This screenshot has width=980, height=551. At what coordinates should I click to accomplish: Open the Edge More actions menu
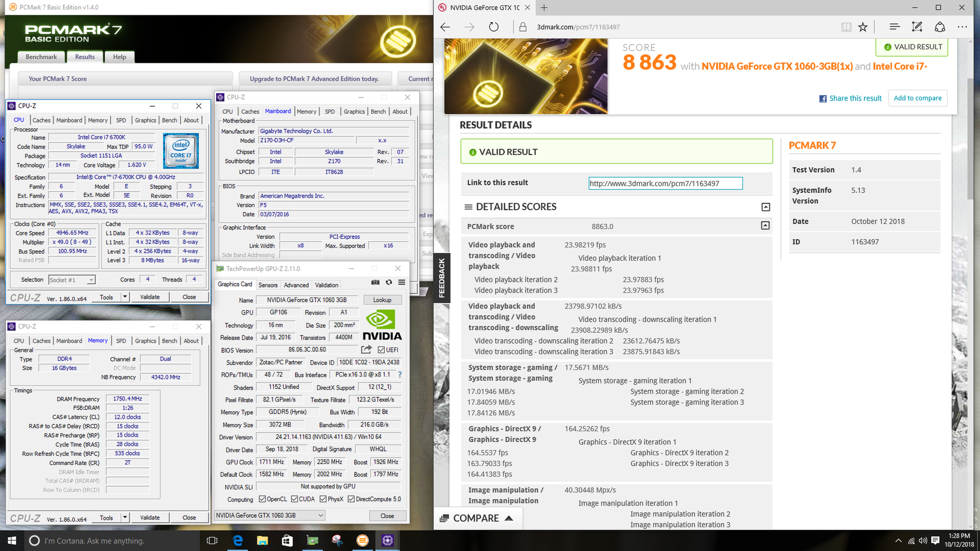tap(962, 27)
